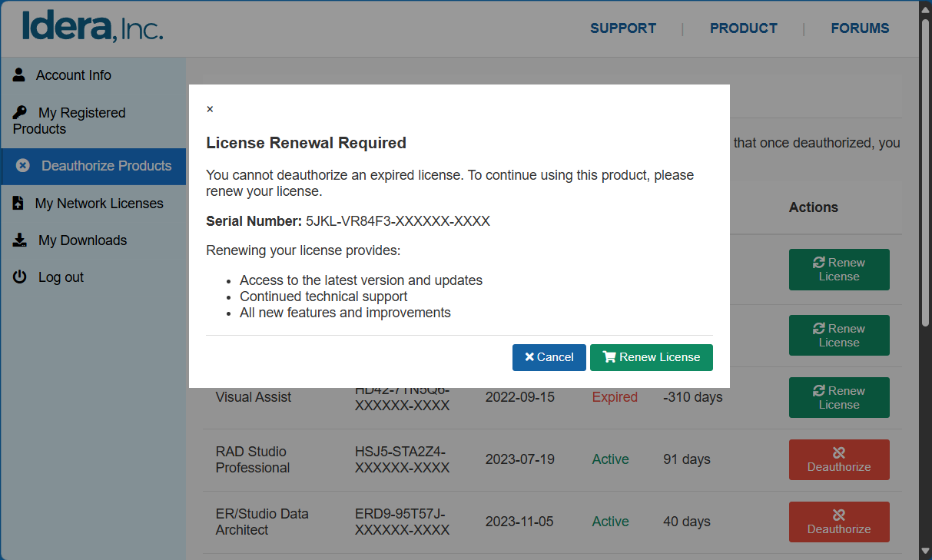Click the power icon beside Log out
The image size is (932, 560).
click(20, 277)
